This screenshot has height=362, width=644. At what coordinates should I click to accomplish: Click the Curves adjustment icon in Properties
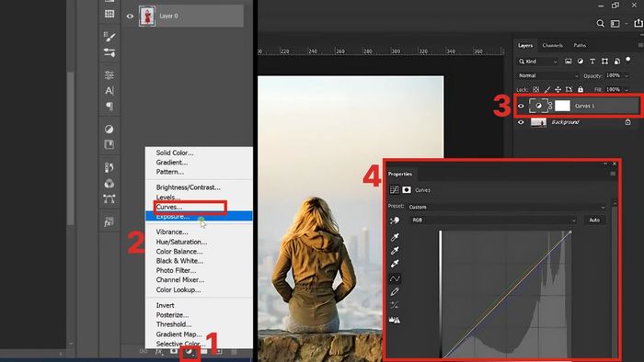pyautogui.click(x=395, y=189)
